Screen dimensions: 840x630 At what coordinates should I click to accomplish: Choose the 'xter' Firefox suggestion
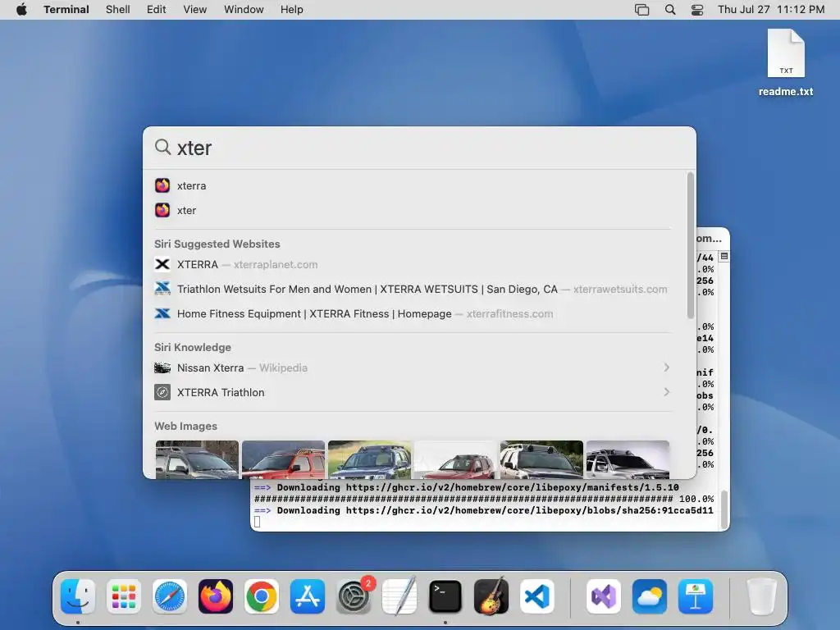click(x=413, y=211)
